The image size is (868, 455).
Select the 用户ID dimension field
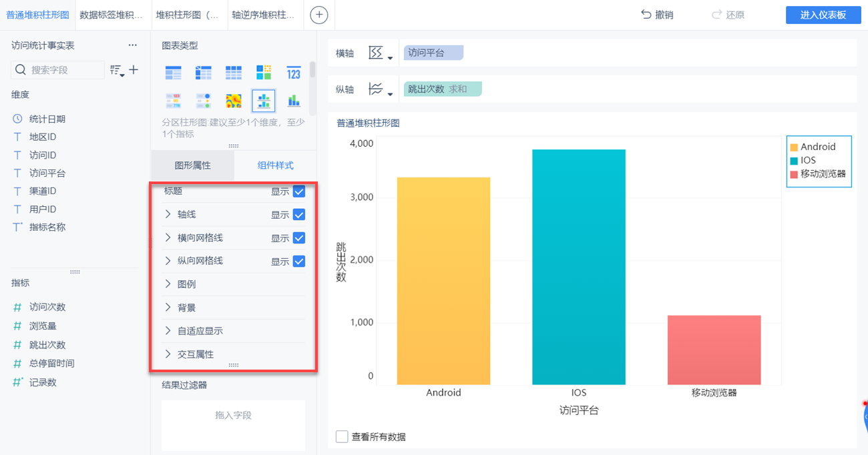(x=43, y=209)
